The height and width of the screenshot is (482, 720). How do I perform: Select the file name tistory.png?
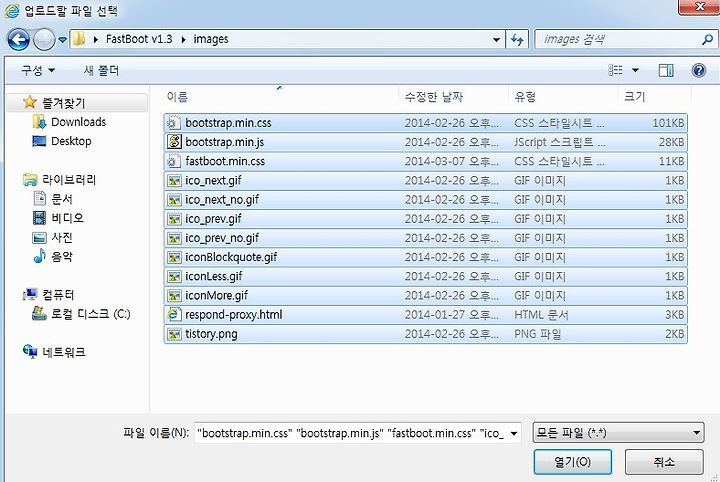pos(211,334)
